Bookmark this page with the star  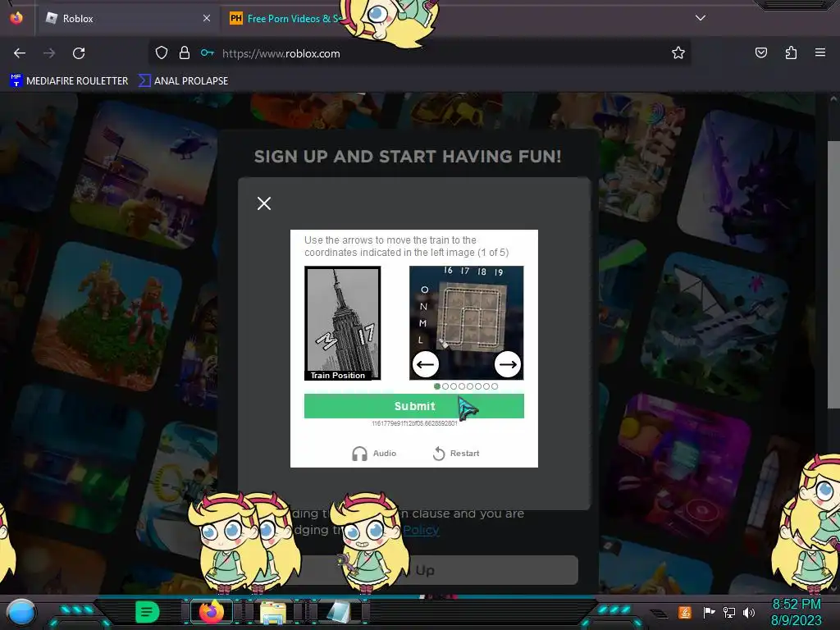pyautogui.click(x=678, y=52)
